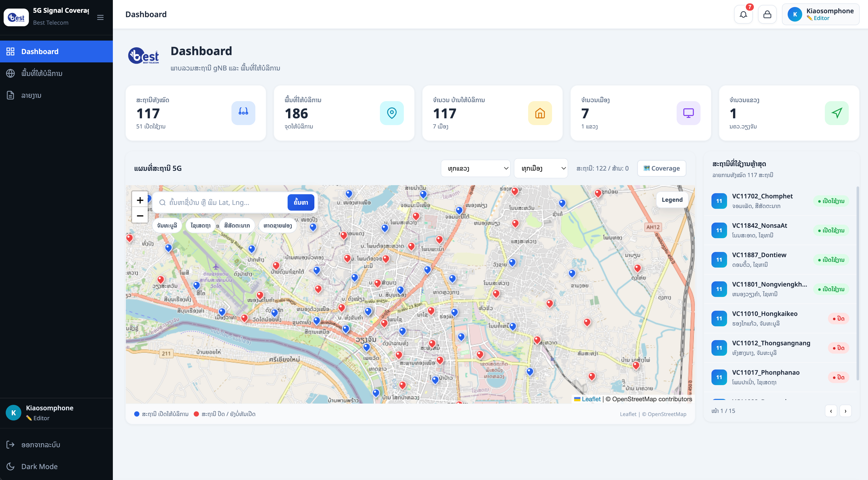Click the Best Telecom logo in sidebar

(16, 17)
